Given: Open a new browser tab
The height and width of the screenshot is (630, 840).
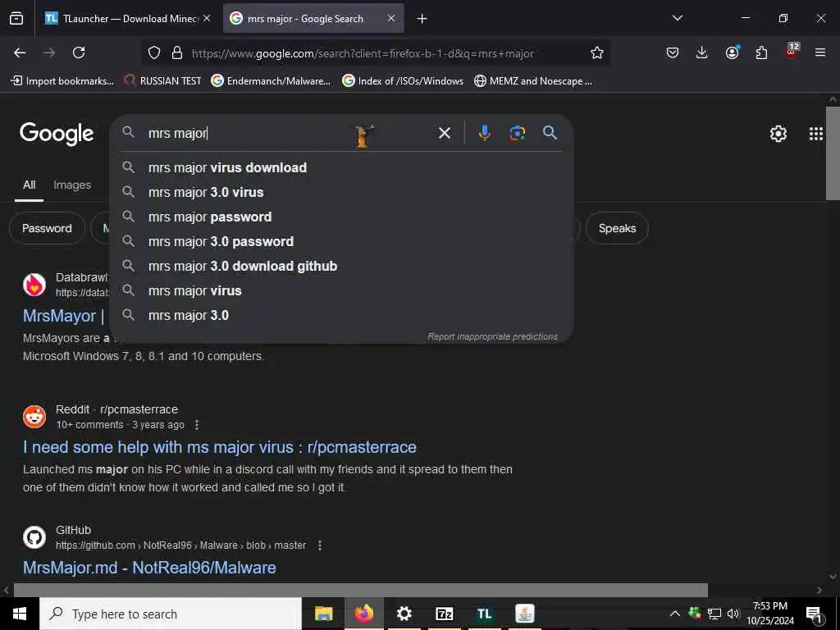Looking at the screenshot, I should pyautogui.click(x=422, y=19).
